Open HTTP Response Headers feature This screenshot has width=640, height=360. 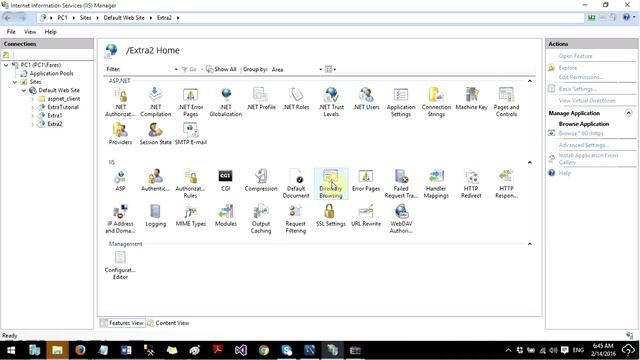click(x=506, y=184)
